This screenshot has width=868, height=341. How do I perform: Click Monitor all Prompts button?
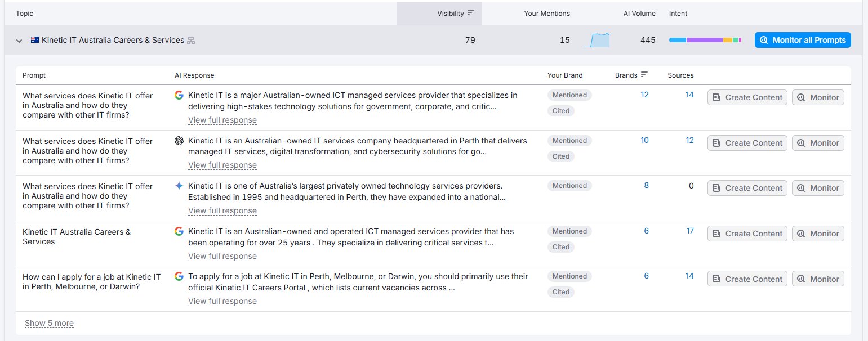(x=803, y=40)
